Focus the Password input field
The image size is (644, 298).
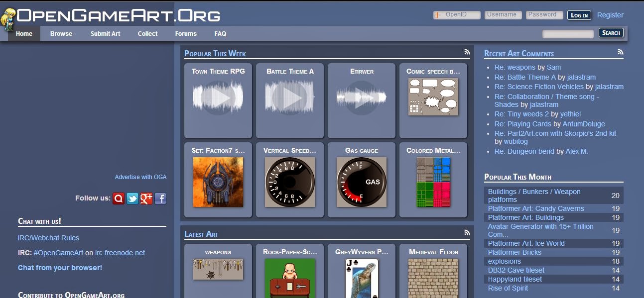tap(544, 15)
